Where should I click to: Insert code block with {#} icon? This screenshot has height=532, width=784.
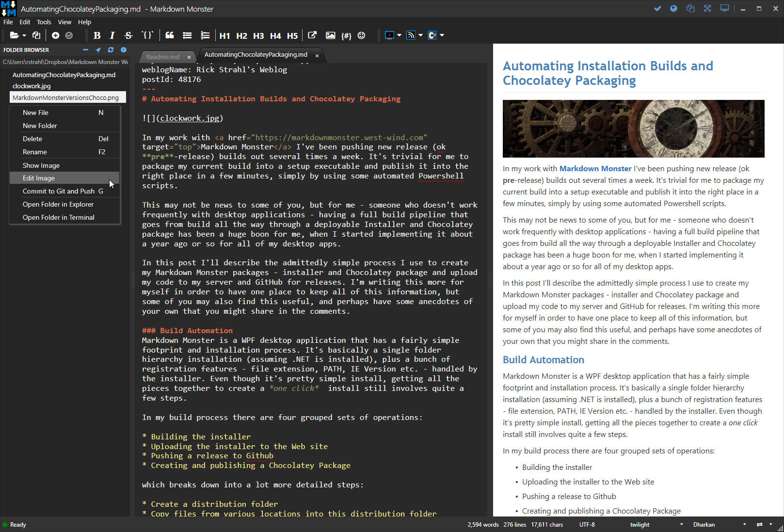pos(346,35)
